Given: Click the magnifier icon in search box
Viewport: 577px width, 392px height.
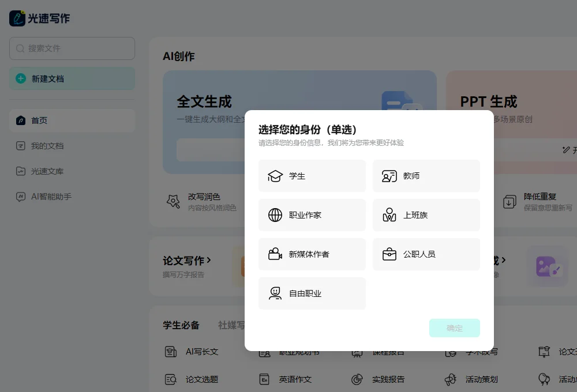Looking at the screenshot, I should tap(20, 48).
